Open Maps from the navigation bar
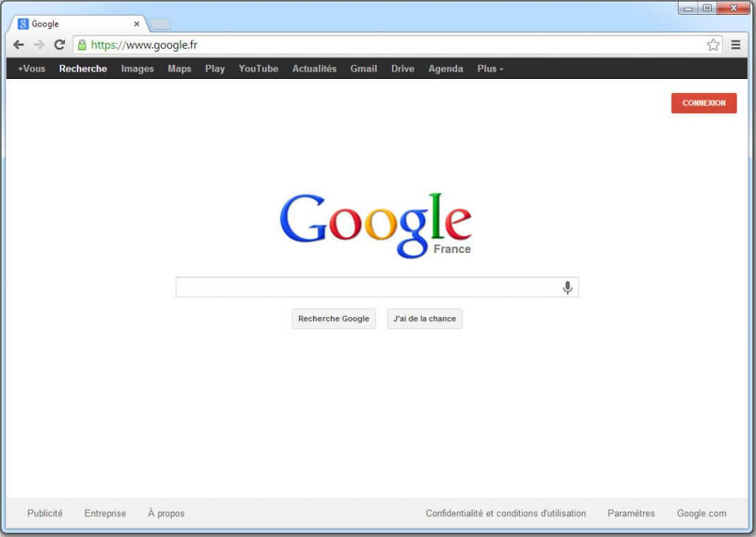Image resolution: width=756 pixels, height=537 pixels. click(179, 69)
